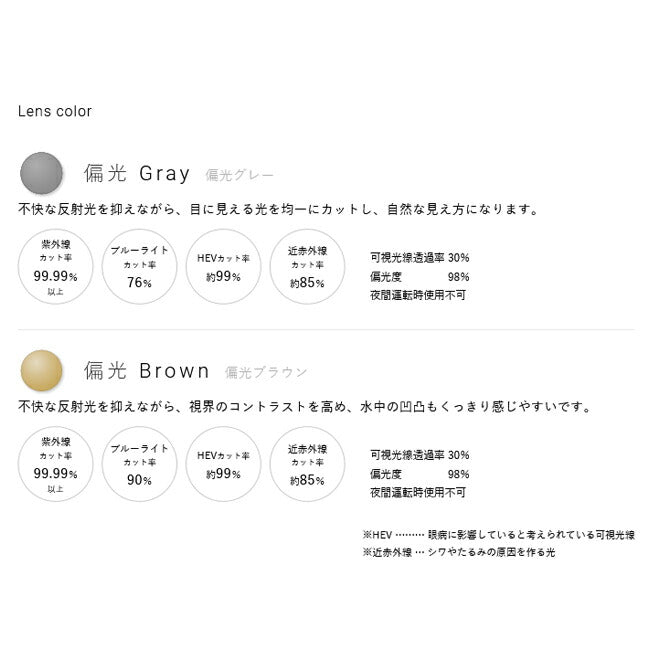Click the Brown lens description sentence
The width and height of the screenshot is (650, 650).
[305, 407]
